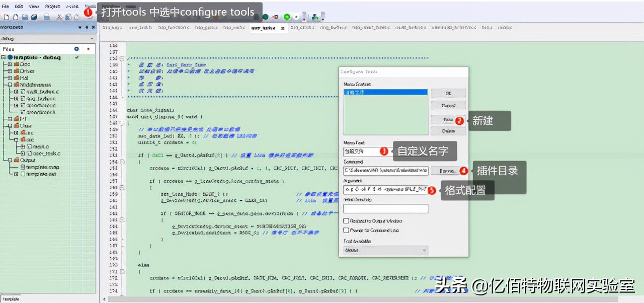Open the File menu
644x303 pixels.
[6, 6]
